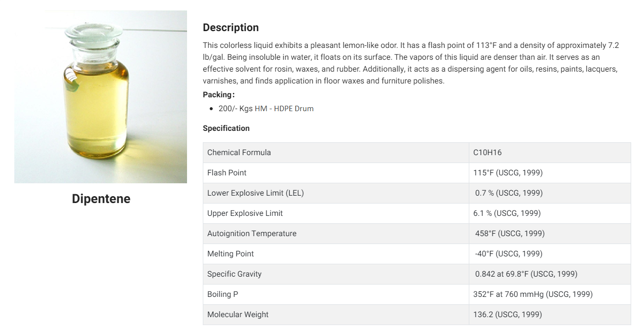
Task: Click the -40°F melting point value
Action: [x=509, y=254]
